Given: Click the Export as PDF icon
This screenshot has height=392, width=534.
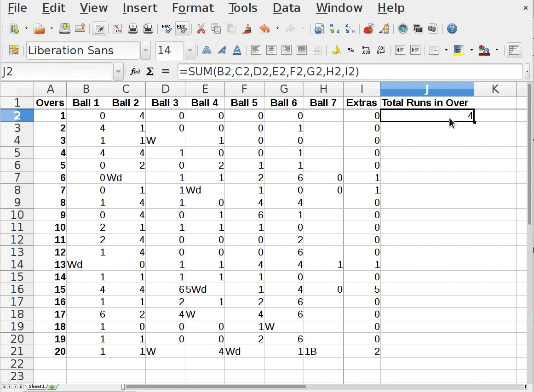Looking at the screenshot, I should (x=118, y=29).
